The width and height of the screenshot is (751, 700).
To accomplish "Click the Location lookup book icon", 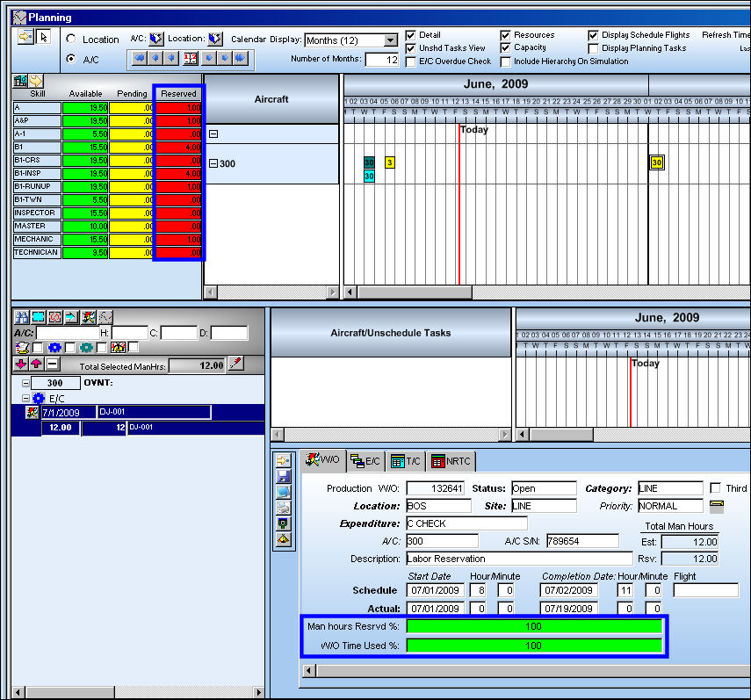I will tap(215, 39).
